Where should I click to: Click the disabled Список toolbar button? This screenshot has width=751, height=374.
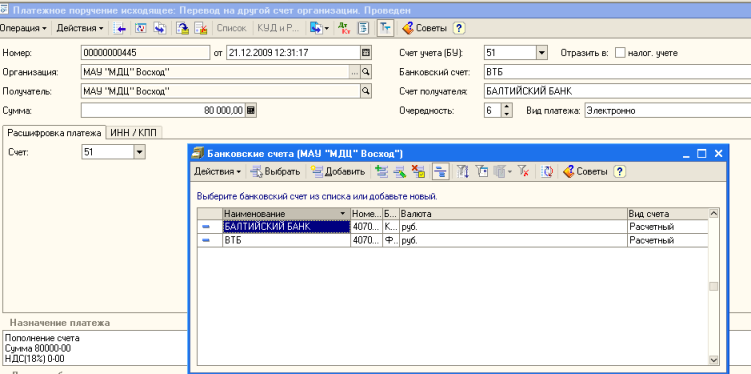click(x=231, y=28)
